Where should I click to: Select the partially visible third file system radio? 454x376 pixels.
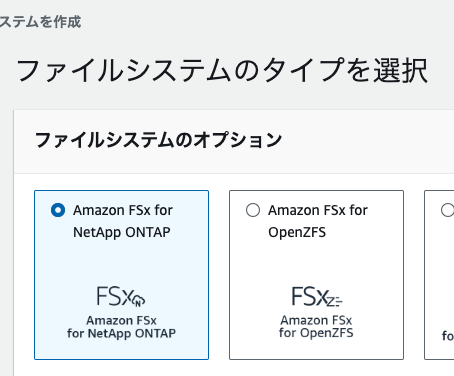(448, 210)
